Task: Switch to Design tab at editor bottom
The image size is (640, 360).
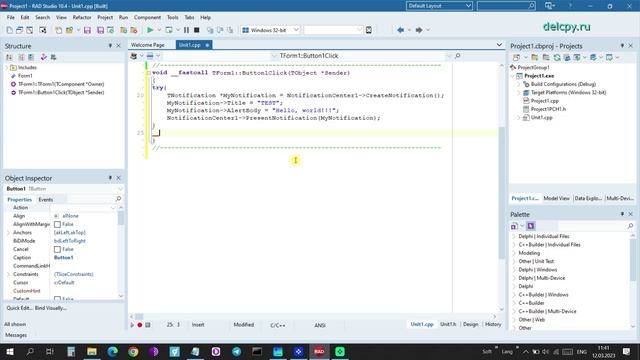Action: (471, 324)
